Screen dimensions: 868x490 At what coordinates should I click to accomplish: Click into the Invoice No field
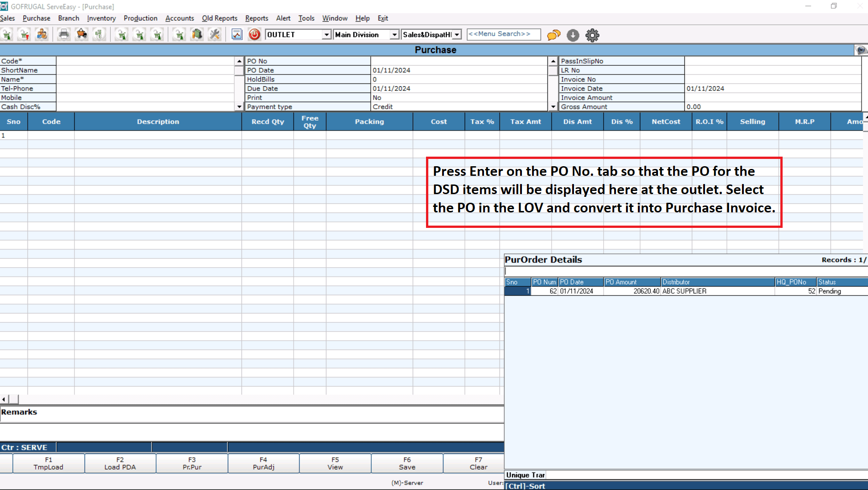773,79
